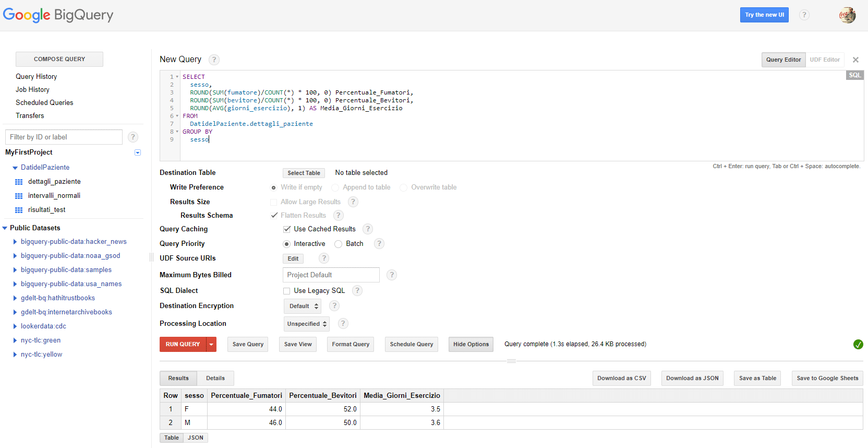
Task: Show help for Use Cached Results
Action: tap(368, 229)
